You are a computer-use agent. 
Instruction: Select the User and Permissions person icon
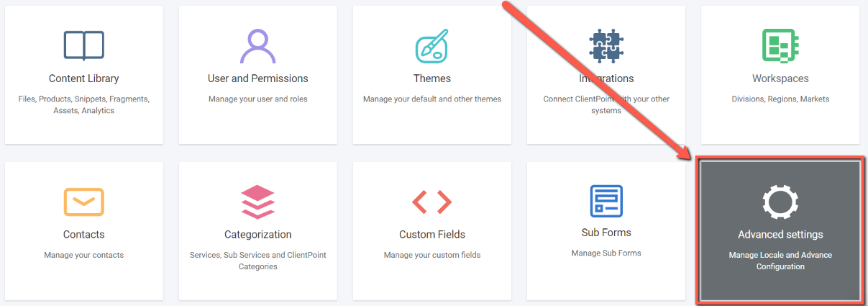tap(257, 46)
